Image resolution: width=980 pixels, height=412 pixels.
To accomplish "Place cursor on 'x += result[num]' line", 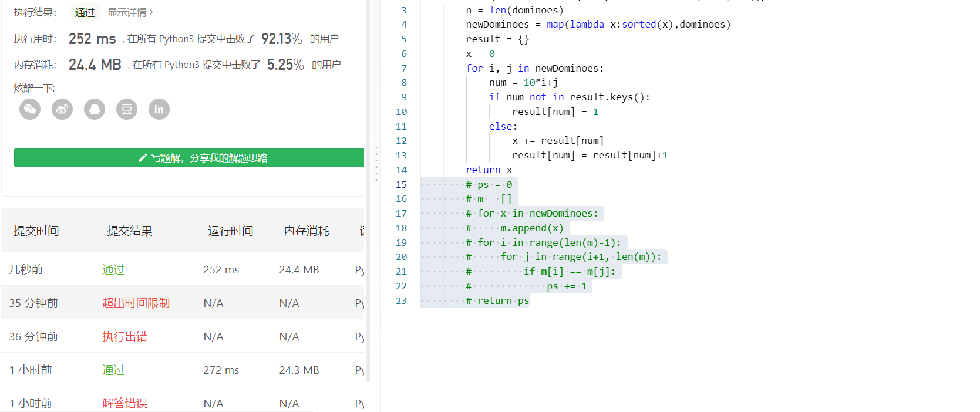I will tap(558, 141).
